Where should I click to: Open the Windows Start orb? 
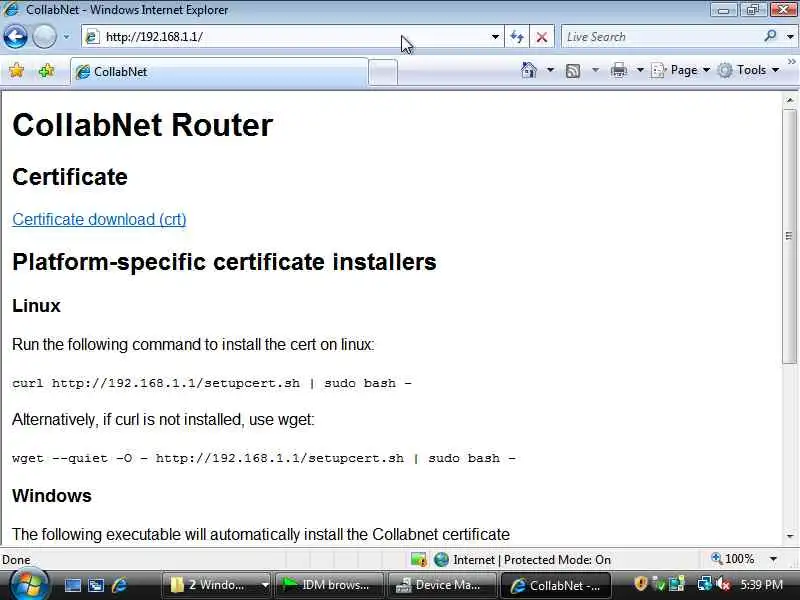pos(29,585)
